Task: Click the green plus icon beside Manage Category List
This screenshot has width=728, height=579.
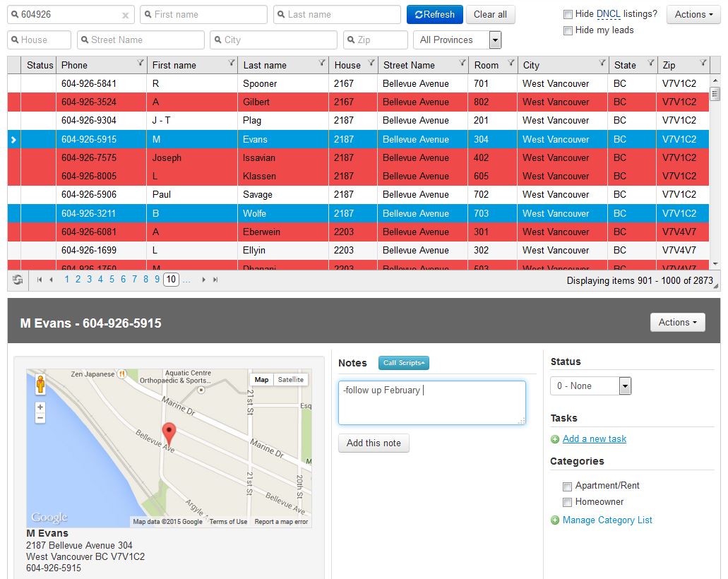Action: 555,520
